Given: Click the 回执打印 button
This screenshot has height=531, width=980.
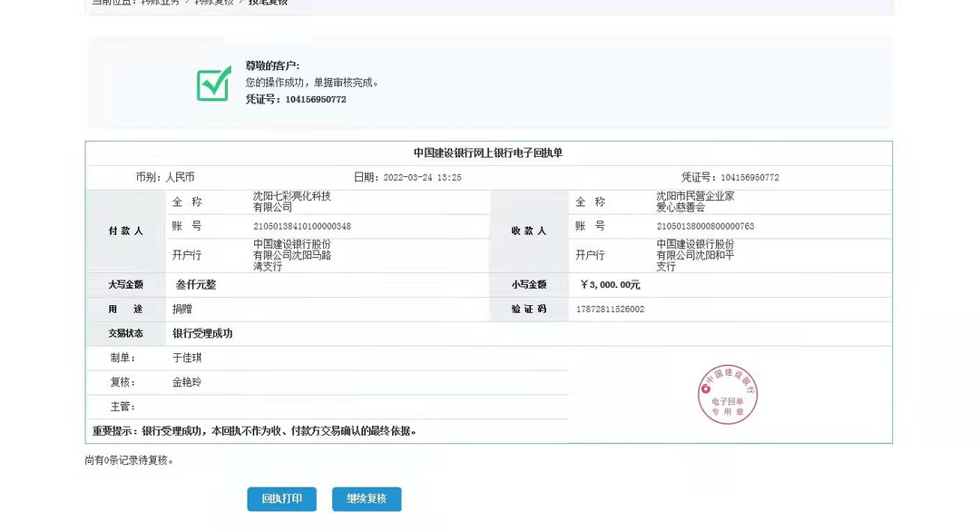Looking at the screenshot, I should coord(281,499).
